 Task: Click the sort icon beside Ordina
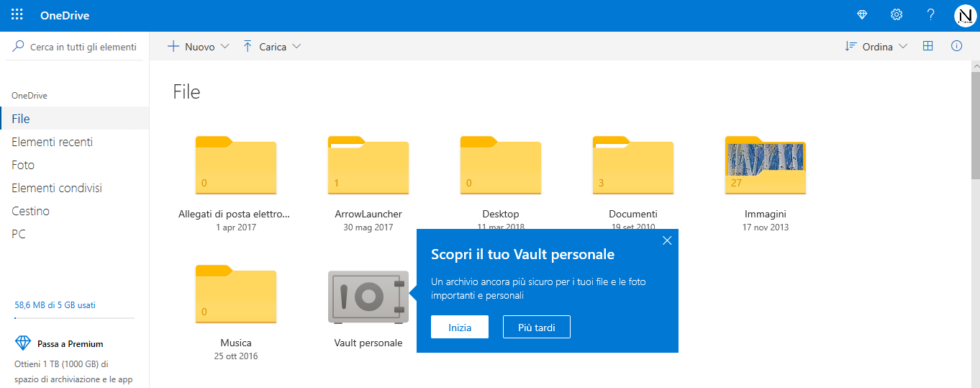coord(850,47)
